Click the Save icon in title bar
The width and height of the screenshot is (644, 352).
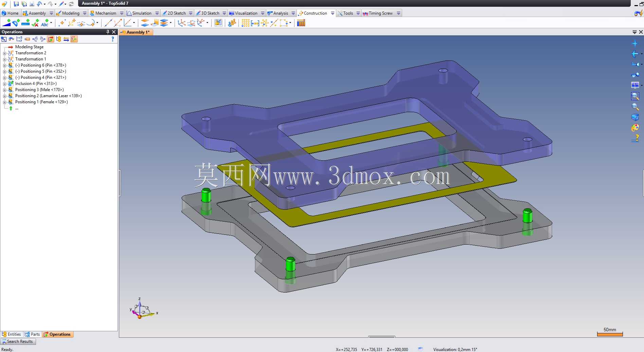click(x=16, y=4)
